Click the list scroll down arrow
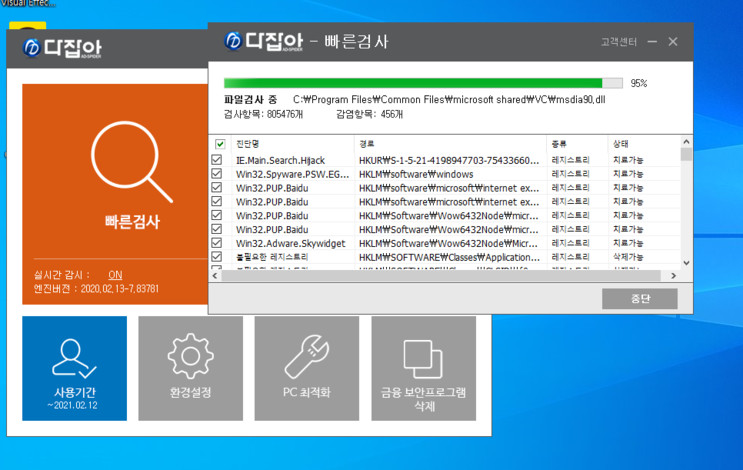743x470 pixels. (x=686, y=263)
